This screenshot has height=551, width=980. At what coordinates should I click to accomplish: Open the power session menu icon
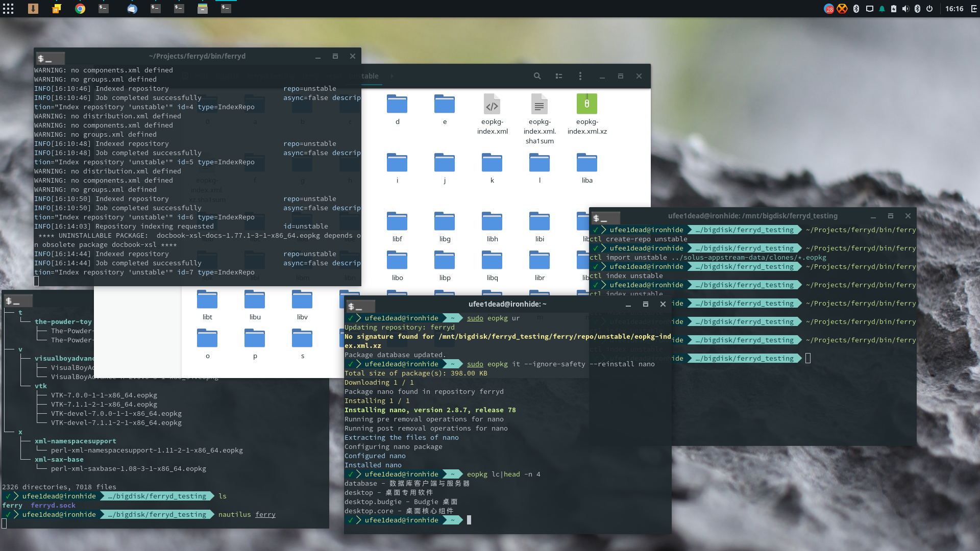click(929, 9)
